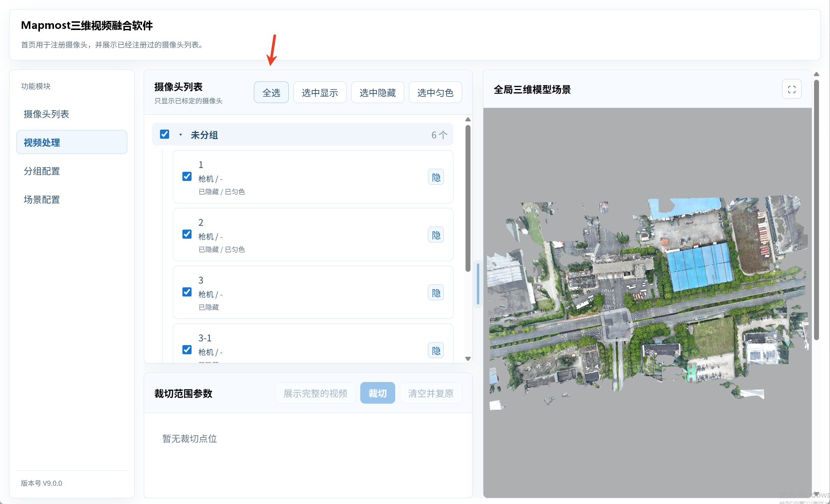
Task: Click 选中显示 to show selected cameras
Action: pos(320,92)
